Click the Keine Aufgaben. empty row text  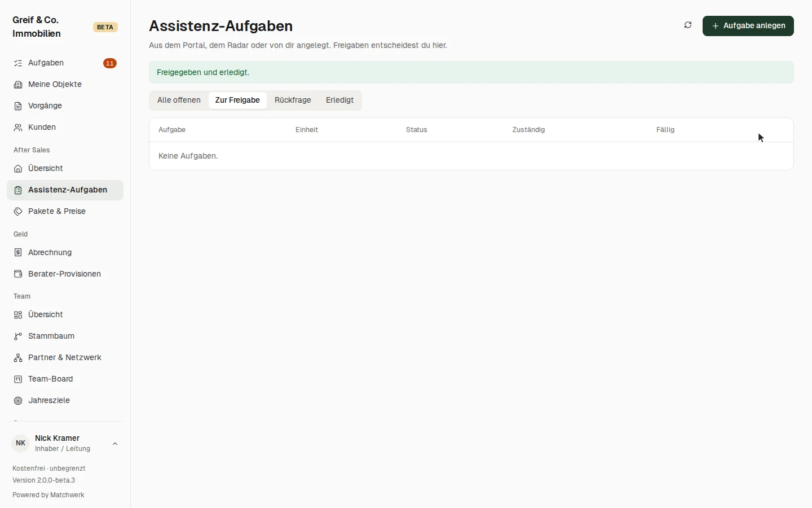188,156
